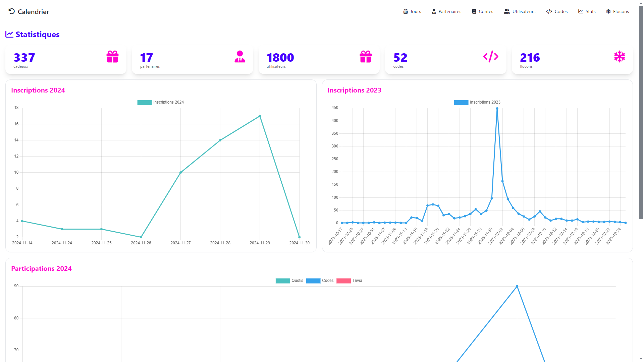Click the book icon beside Contes
Image resolution: width=644 pixels, height=362 pixels.
coord(474,11)
